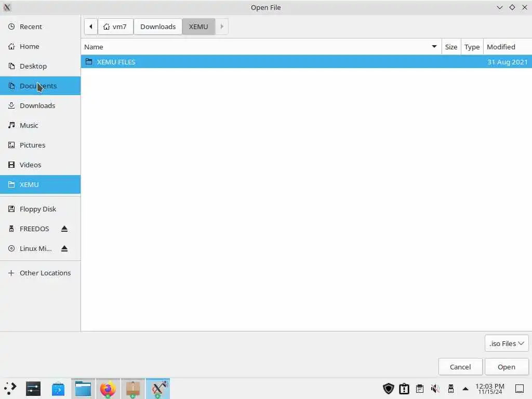Viewport: 532px width, 399px height.
Task: Open file manager from taskbar
Action: (x=83, y=389)
